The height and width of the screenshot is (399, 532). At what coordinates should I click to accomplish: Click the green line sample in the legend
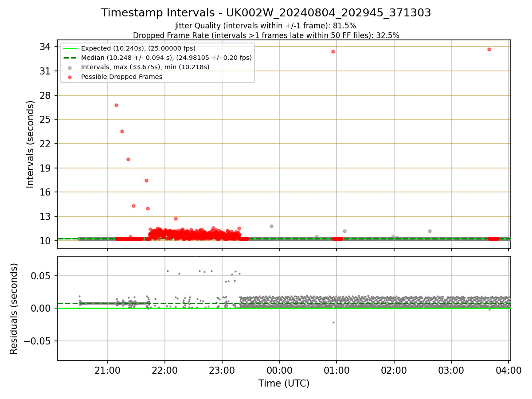coord(70,48)
